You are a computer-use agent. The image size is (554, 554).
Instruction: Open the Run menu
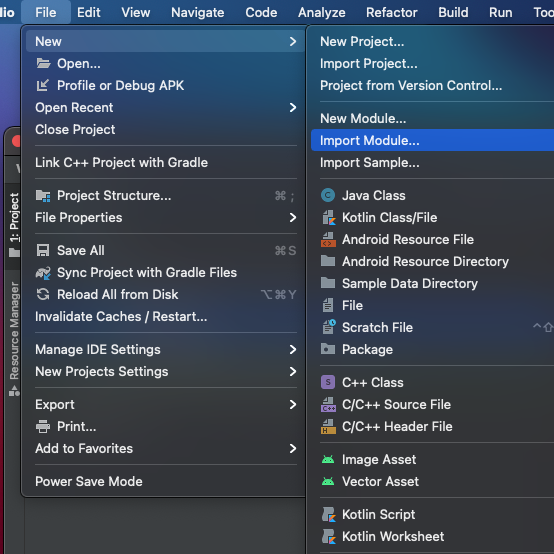[501, 13]
